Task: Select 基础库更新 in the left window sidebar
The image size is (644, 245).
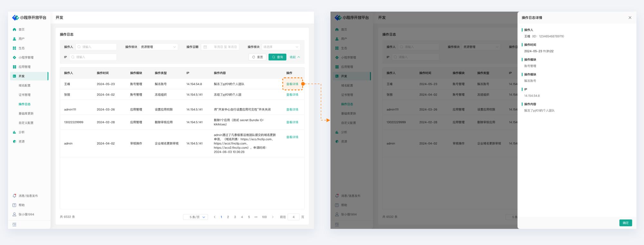Action: [26, 113]
